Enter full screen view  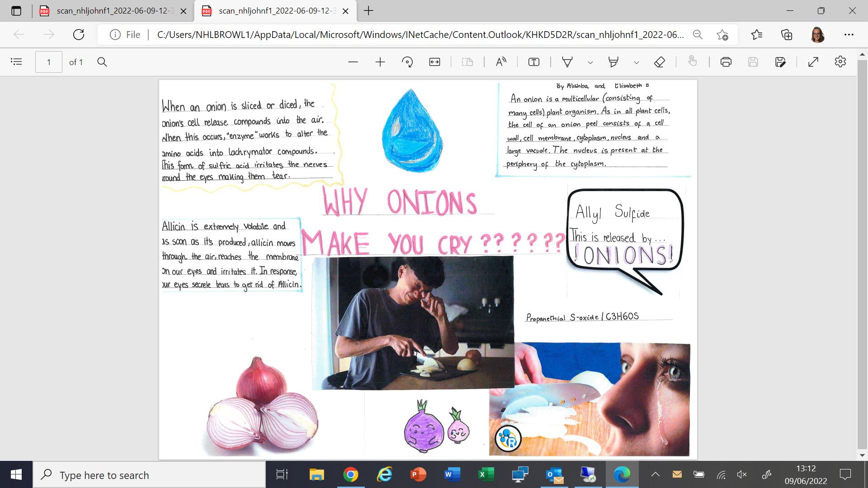point(813,62)
